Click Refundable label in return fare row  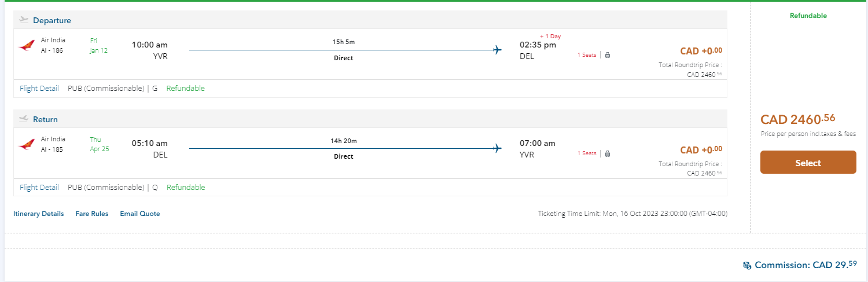(x=186, y=187)
